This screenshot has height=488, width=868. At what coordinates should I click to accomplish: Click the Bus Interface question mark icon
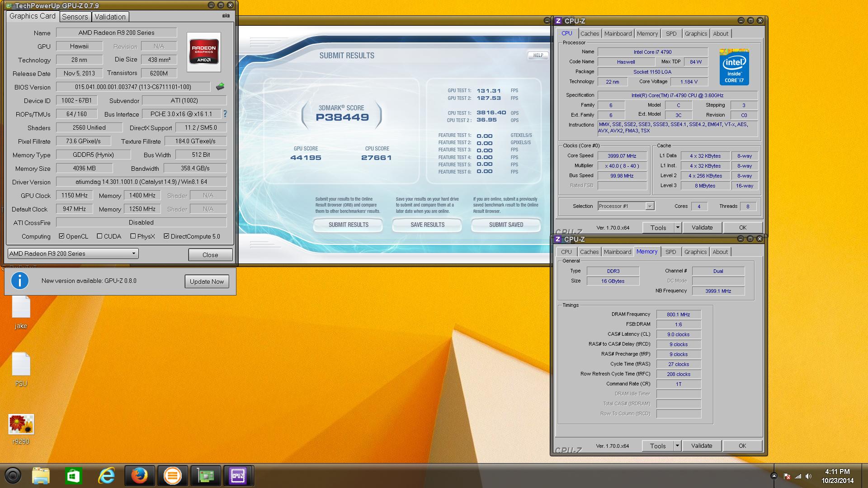point(225,114)
